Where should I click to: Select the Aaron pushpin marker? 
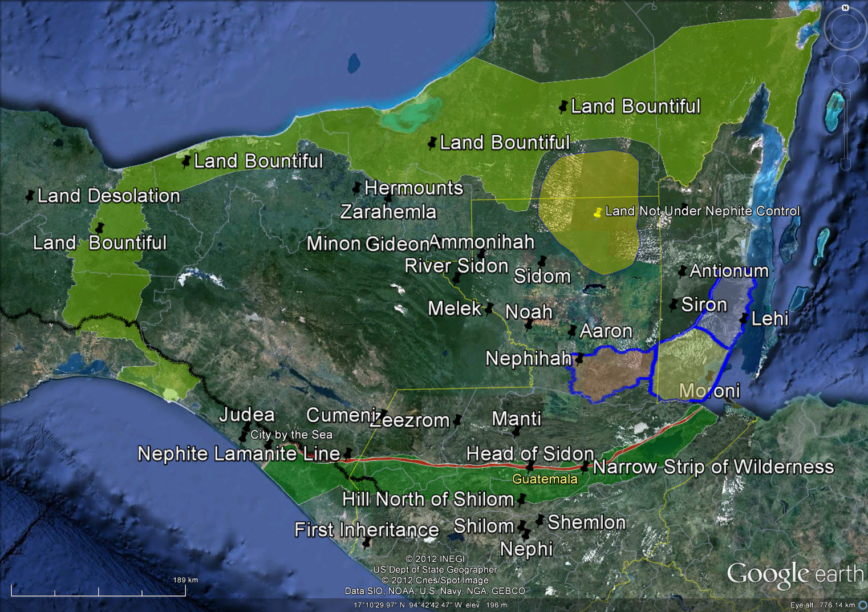572,331
